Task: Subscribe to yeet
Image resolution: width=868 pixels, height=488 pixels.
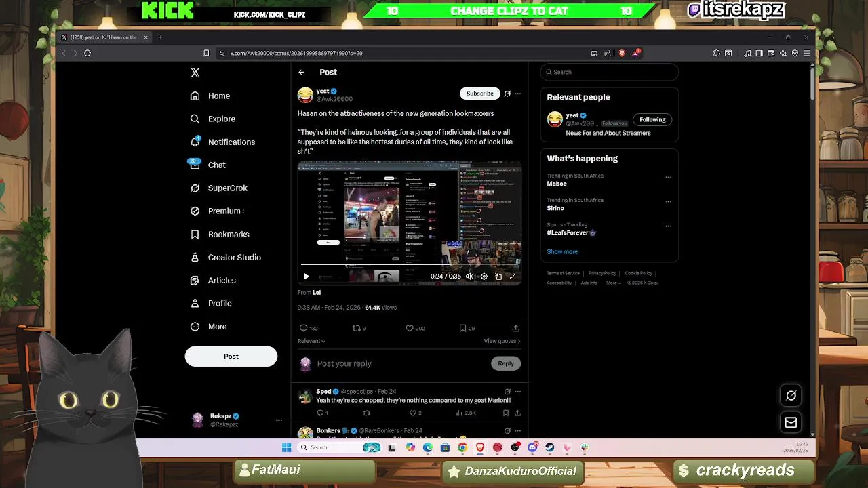Action: [479, 94]
